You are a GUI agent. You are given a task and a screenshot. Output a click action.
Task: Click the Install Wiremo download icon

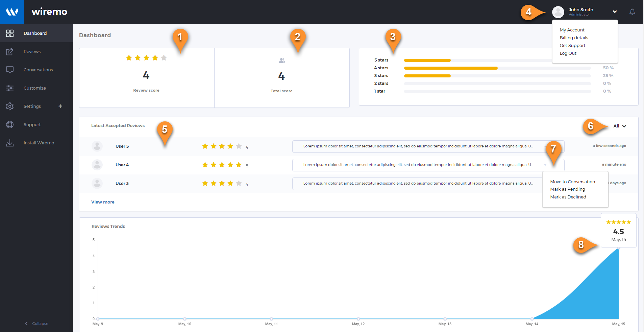pyautogui.click(x=10, y=143)
